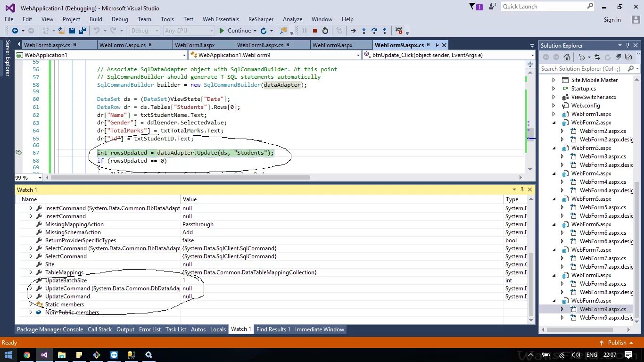The image size is (644, 362).
Task: Click the Step Out debug icon
Action: (x=385, y=31)
